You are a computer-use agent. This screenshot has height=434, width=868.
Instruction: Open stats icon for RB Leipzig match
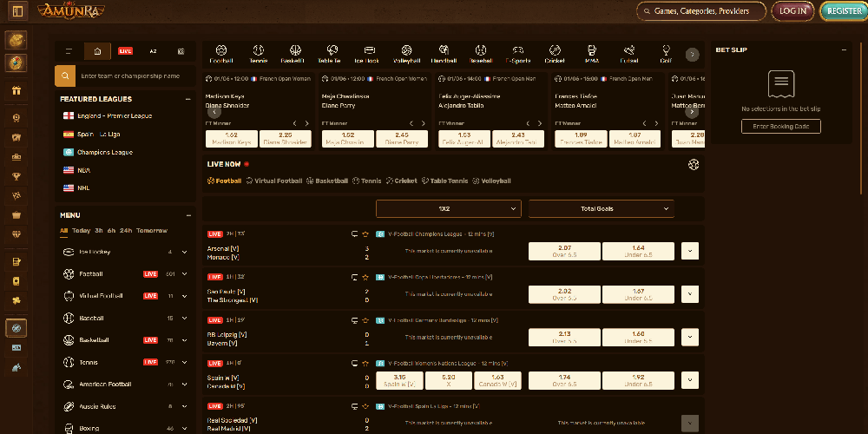coord(355,320)
